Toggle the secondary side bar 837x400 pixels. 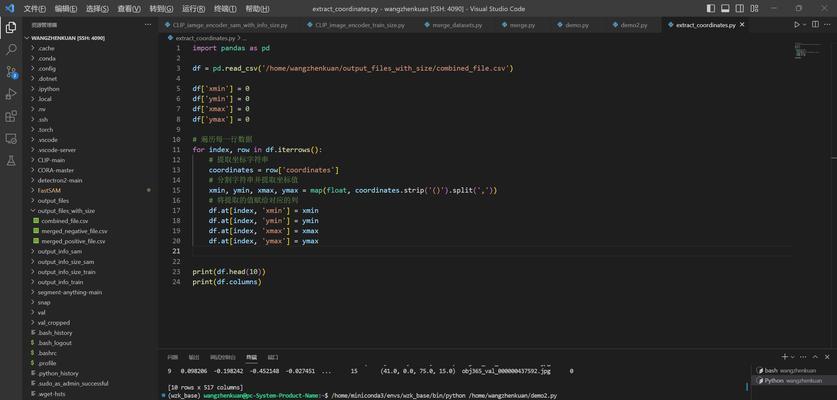(739, 9)
